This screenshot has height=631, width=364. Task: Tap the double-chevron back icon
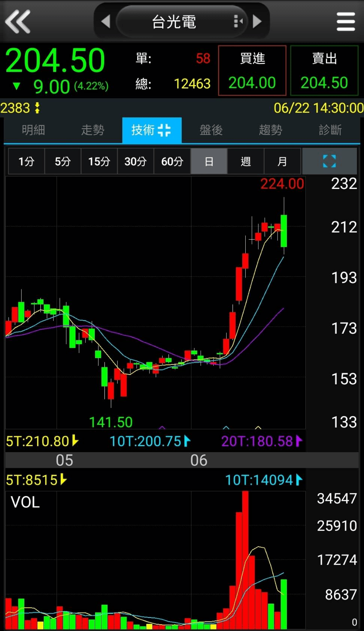[x=18, y=22]
